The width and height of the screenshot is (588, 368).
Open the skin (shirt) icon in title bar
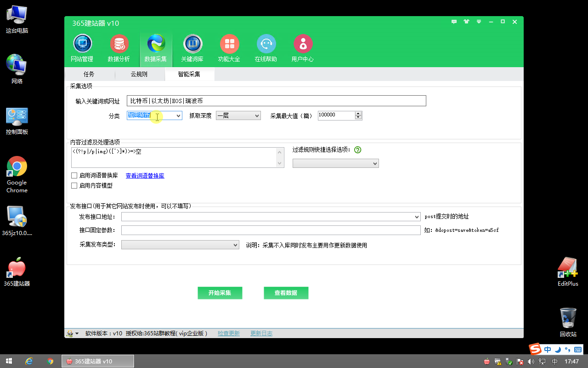pos(466,22)
